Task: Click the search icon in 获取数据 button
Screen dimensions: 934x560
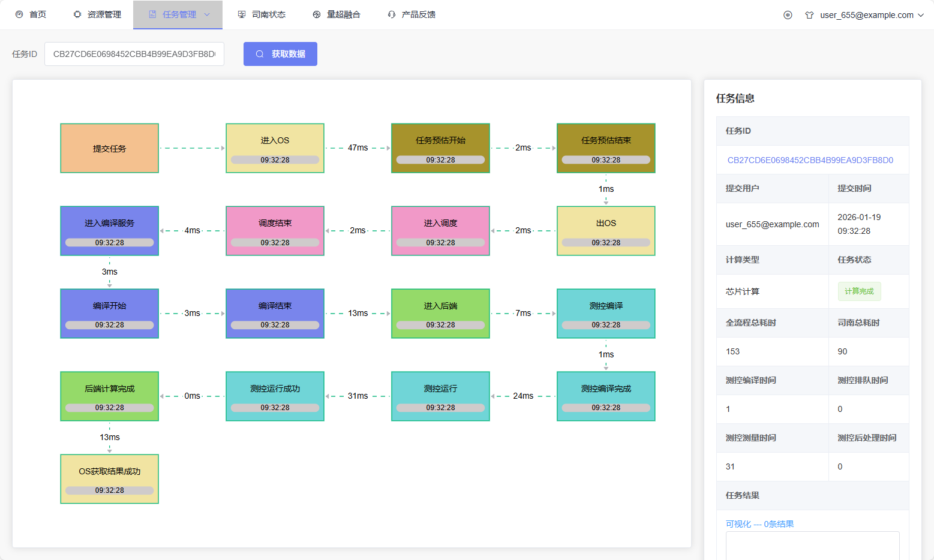Action: pos(260,54)
